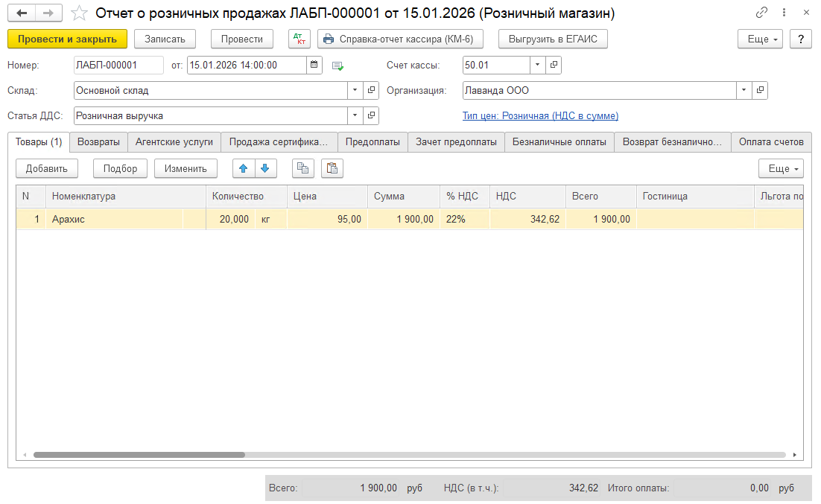This screenshot has height=504, width=821.
Task: Open Возврат безналично... tab
Action: click(672, 142)
